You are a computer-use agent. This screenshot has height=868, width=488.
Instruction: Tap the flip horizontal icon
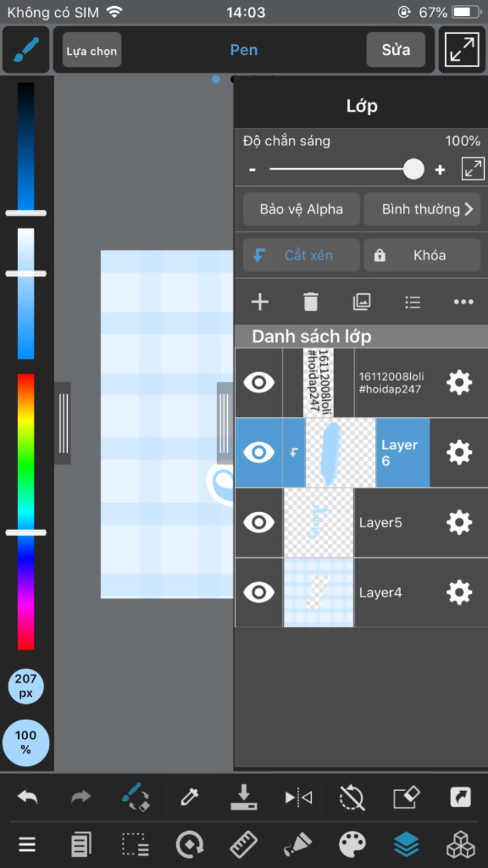(x=298, y=797)
